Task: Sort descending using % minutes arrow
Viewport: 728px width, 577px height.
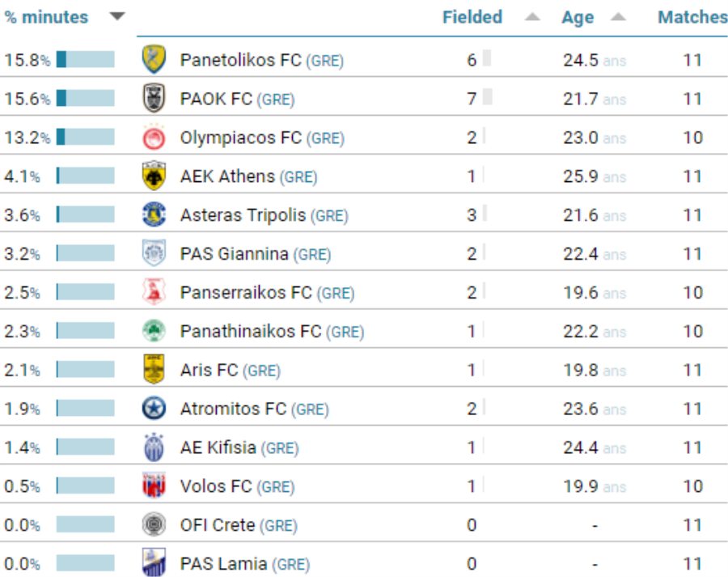Action: coord(117,17)
